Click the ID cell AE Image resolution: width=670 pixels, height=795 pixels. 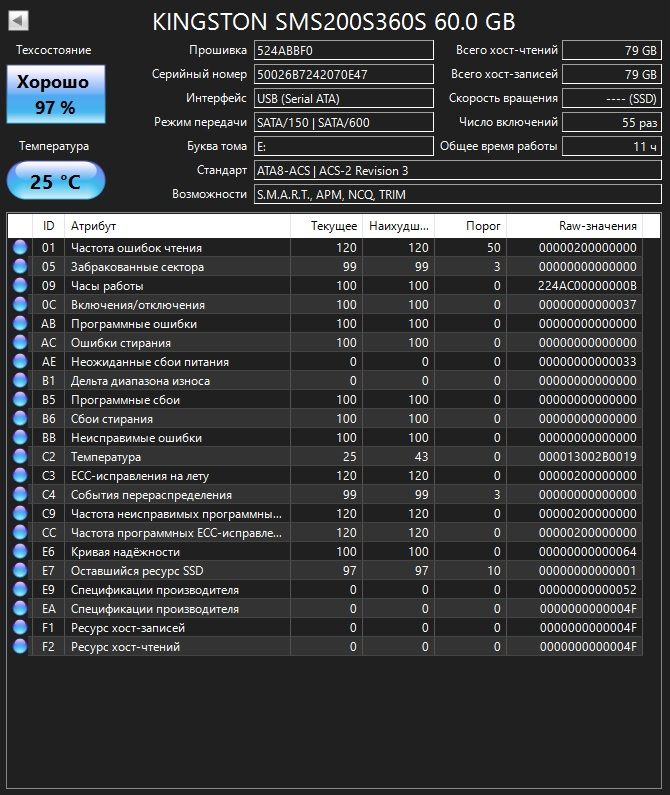click(x=49, y=362)
